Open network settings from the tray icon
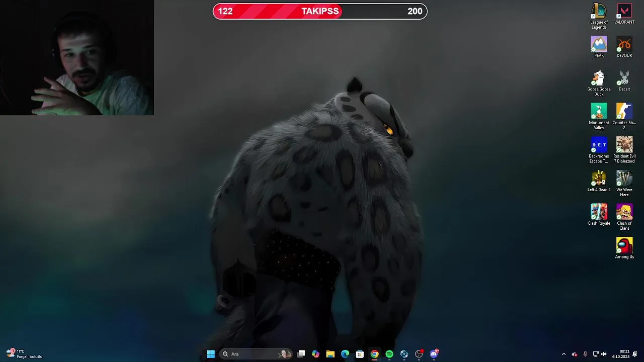The image size is (644, 362). (596, 354)
